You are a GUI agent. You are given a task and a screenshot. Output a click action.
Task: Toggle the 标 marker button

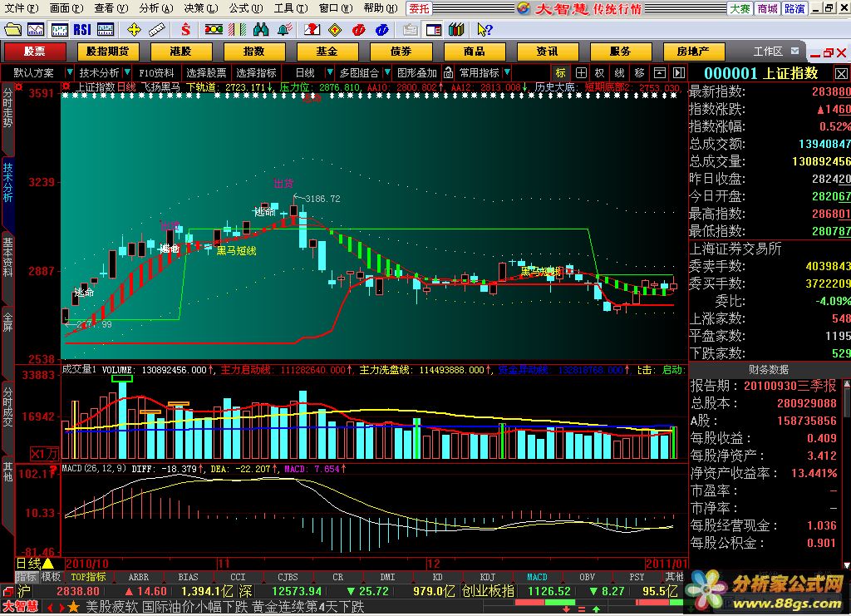[561, 72]
